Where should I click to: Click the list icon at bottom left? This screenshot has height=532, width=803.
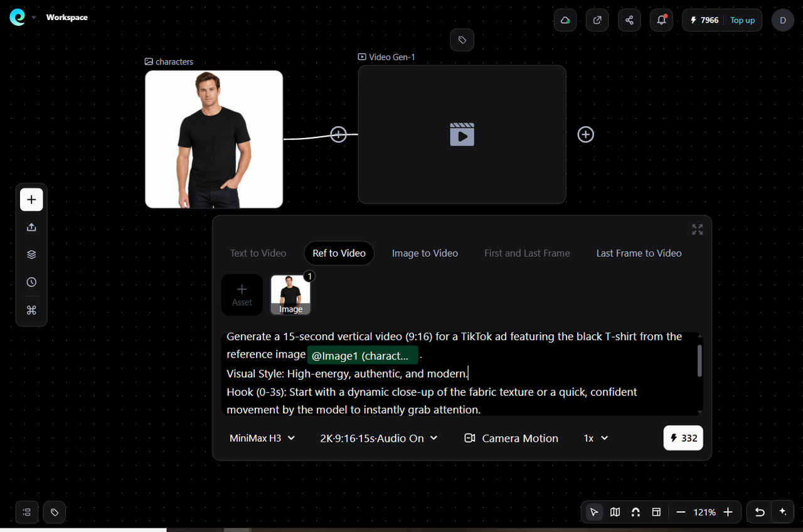(26, 512)
